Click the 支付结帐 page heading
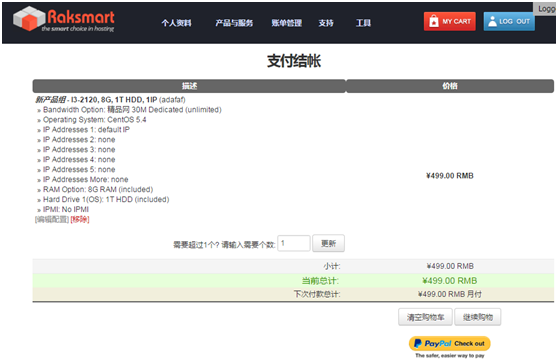Screen dimensions: 558x363 coord(294,61)
